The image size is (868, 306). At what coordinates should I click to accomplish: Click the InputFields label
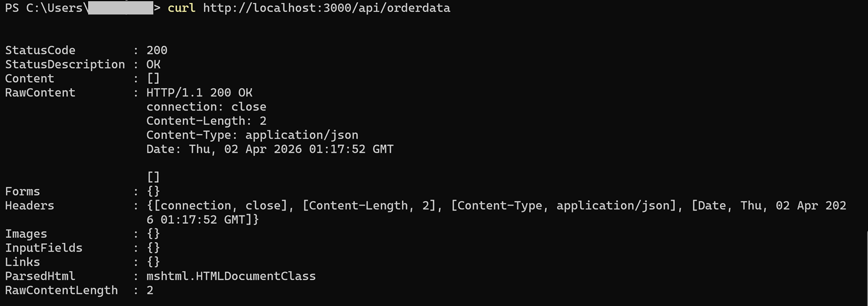tap(43, 248)
